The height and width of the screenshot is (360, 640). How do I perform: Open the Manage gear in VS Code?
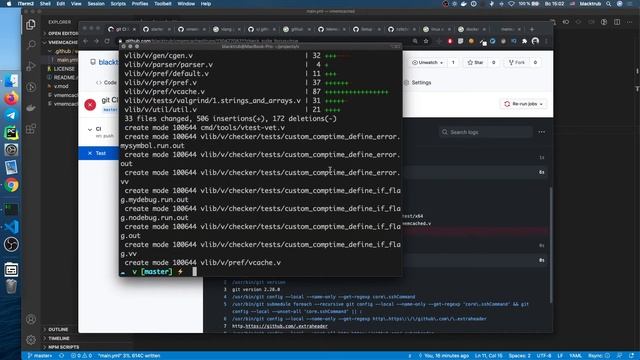point(31,339)
